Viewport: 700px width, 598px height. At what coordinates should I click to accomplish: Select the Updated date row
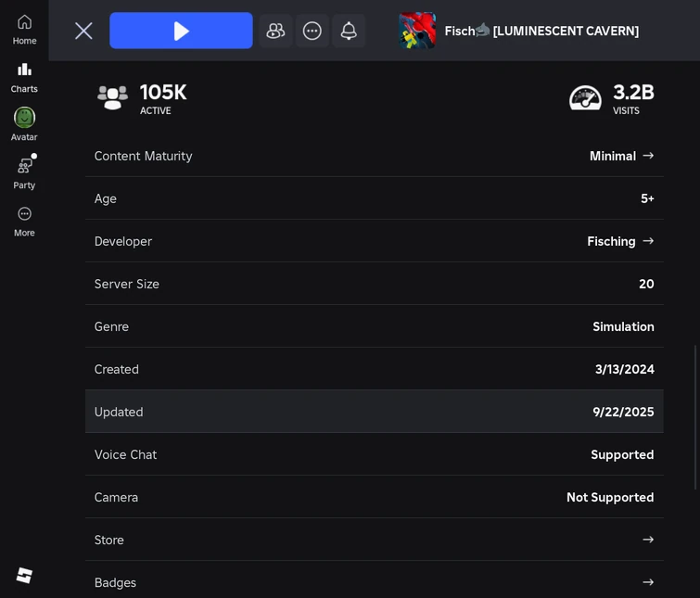click(x=374, y=412)
